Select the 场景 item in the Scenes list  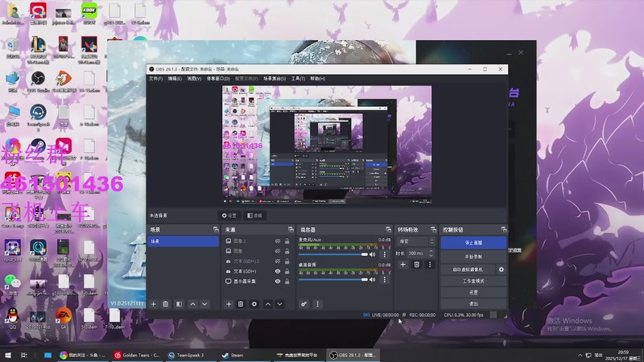[x=184, y=241]
